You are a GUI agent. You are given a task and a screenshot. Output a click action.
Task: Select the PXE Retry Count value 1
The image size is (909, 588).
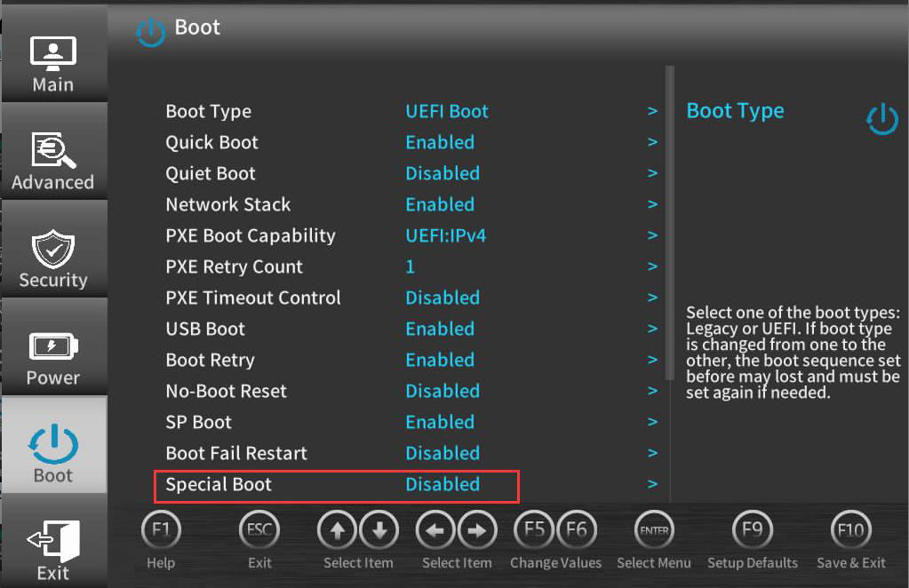[411, 266]
